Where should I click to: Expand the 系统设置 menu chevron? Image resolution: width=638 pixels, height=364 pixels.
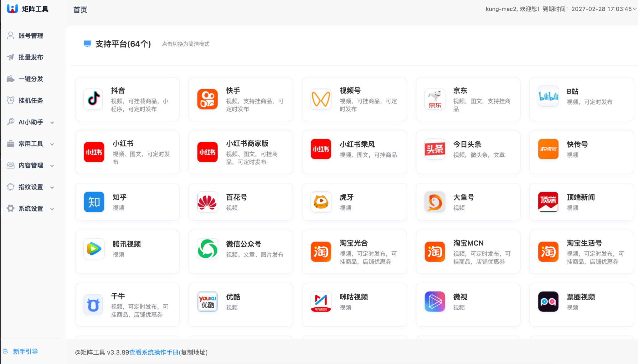click(52, 209)
